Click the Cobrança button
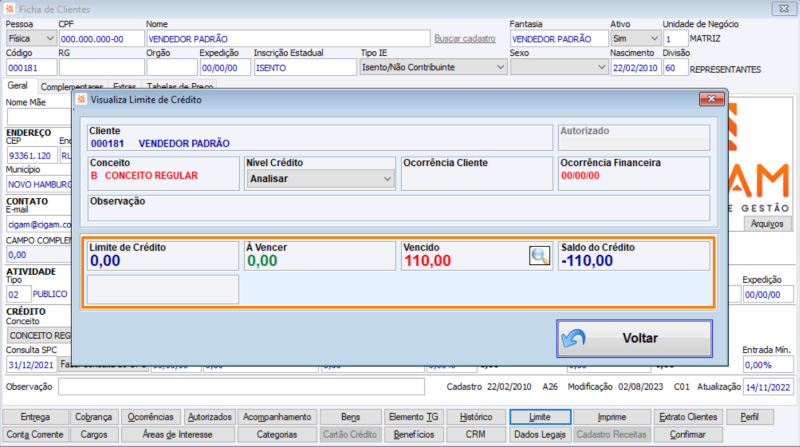800x447 pixels. point(93,417)
